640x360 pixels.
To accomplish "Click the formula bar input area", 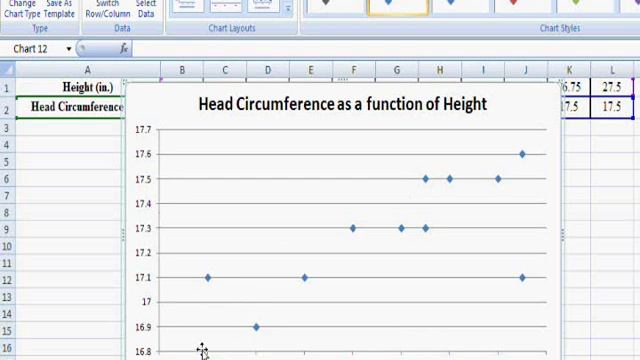I will pos(386,49).
